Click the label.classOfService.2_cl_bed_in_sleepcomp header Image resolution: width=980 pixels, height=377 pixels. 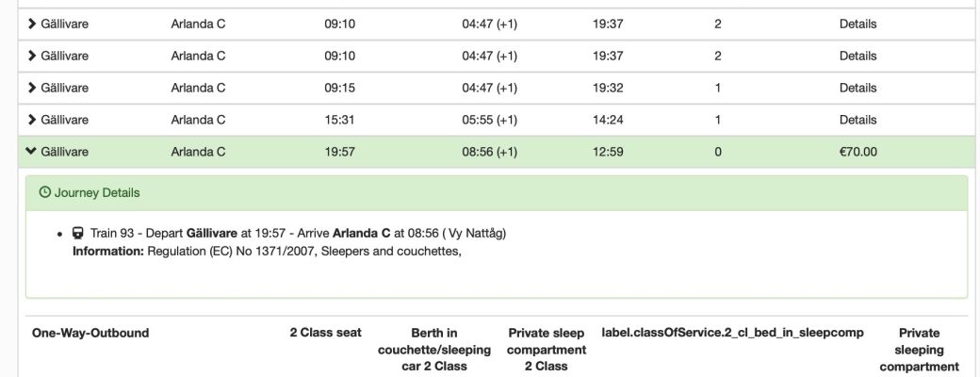tap(732, 334)
